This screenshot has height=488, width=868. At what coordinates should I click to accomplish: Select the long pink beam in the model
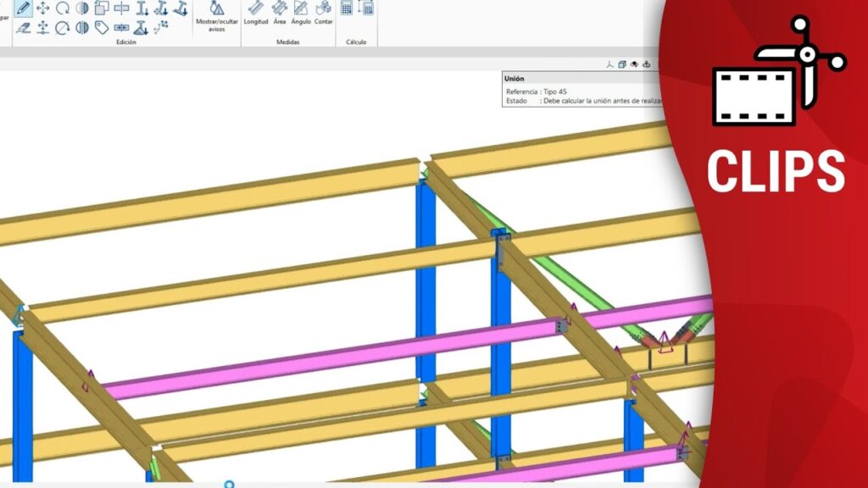pos(339,352)
